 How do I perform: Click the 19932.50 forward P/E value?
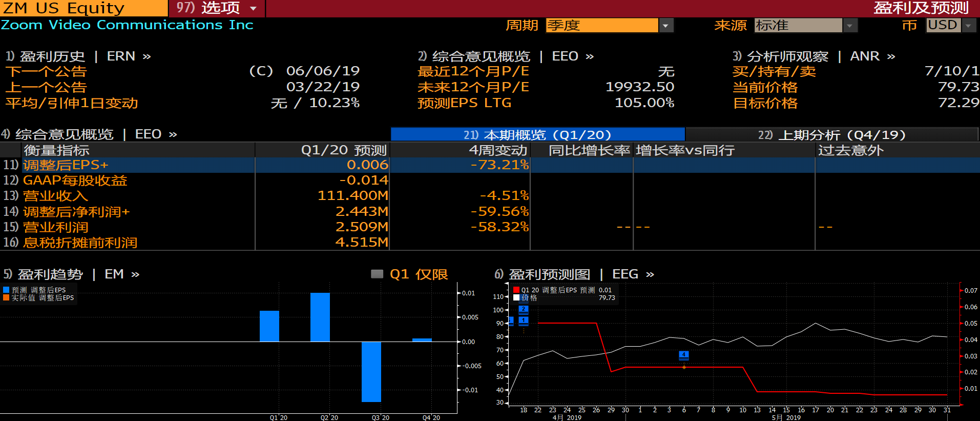tap(640, 87)
